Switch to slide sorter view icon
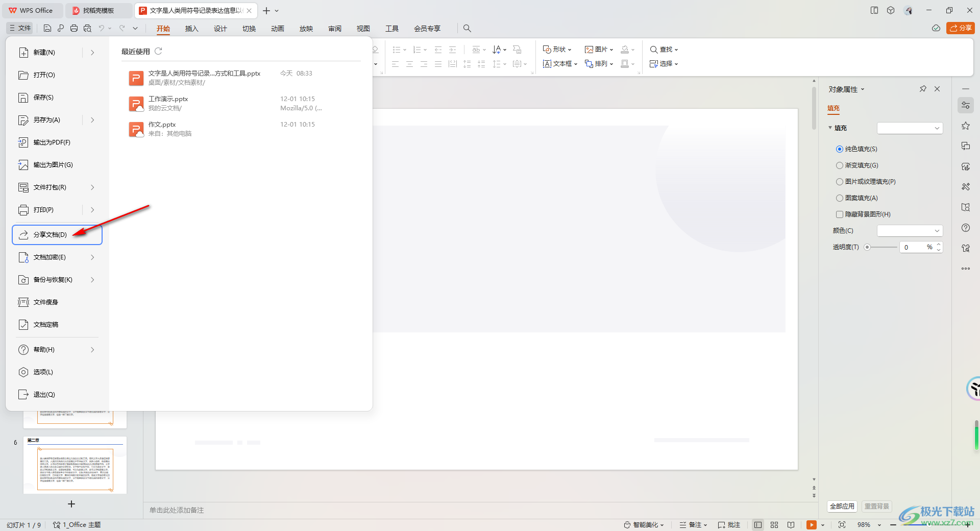 [774, 525]
